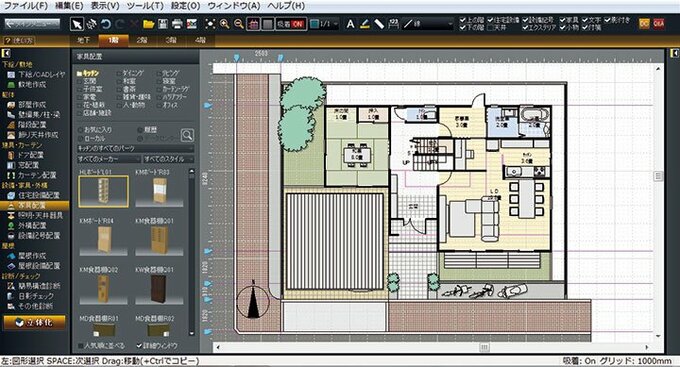Open file with the yellow folder icon
680x367 pixels.
[x=149, y=24]
